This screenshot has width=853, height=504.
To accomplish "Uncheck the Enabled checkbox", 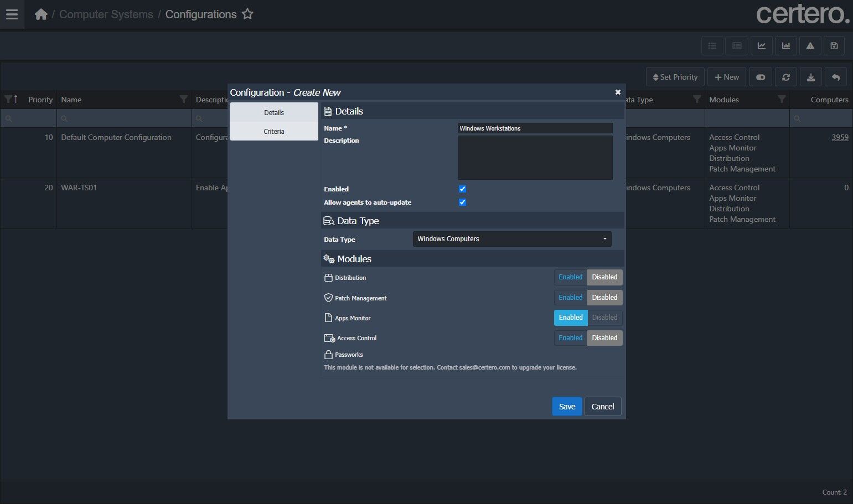I will pyautogui.click(x=463, y=189).
